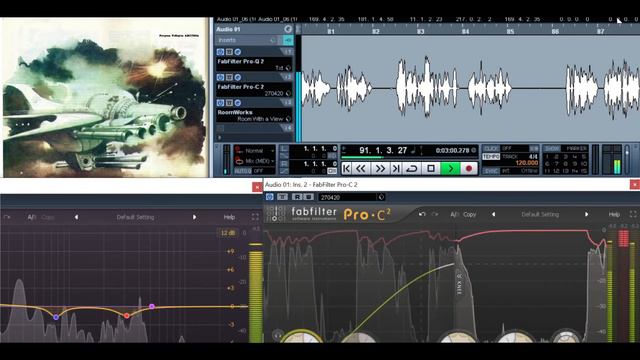
Task: Toggle read automation R in Pro-C 2 window
Action: click(298, 197)
